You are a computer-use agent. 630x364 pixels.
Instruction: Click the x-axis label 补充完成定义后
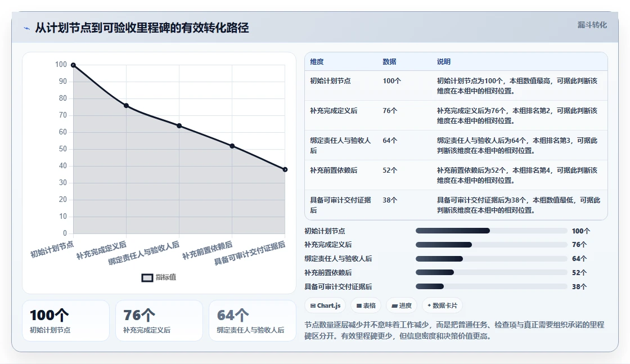pos(102,250)
